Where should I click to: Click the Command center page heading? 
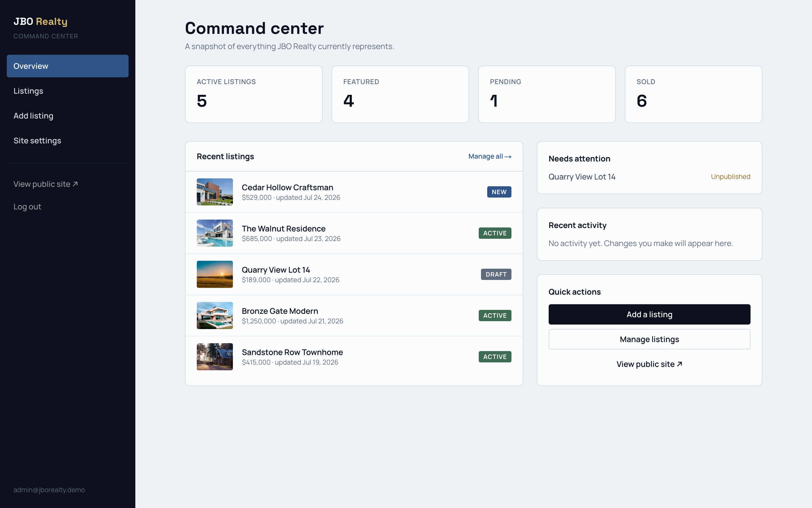click(254, 28)
